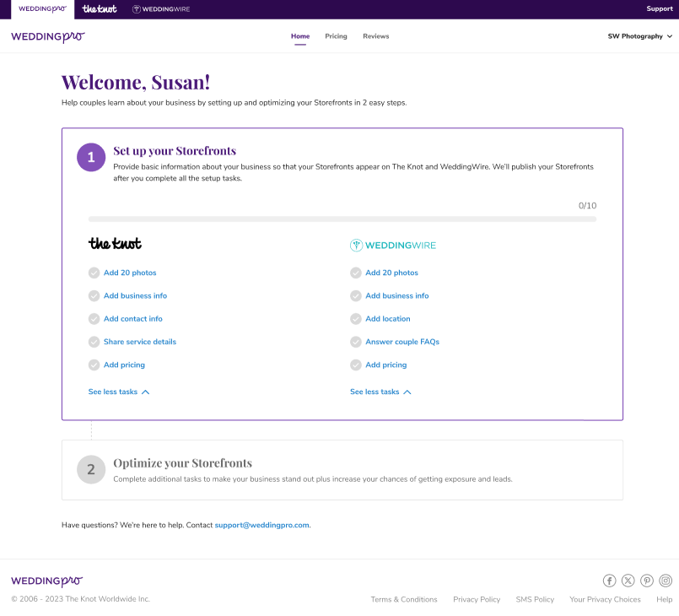Switch to the Pricing tab
Image resolution: width=679 pixels, height=616 pixels.
pos(336,36)
